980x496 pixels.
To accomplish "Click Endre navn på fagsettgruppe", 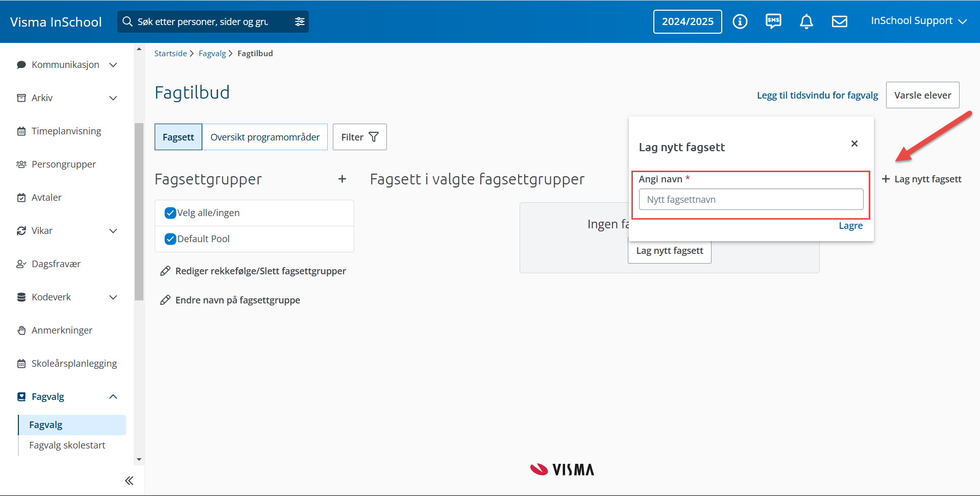I will pyautogui.click(x=237, y=300).
